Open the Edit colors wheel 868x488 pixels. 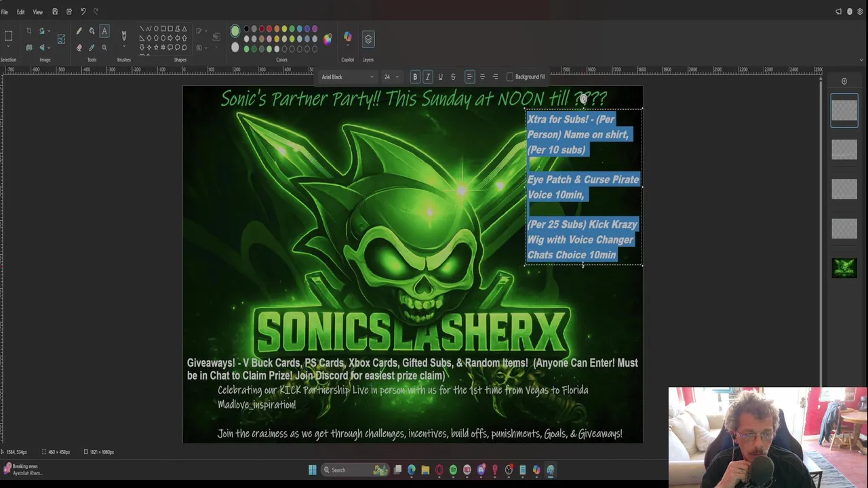[x=328, y=39]
